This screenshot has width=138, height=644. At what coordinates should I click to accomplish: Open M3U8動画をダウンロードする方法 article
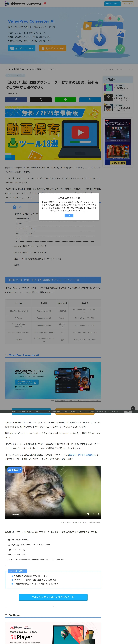point(122,89)
